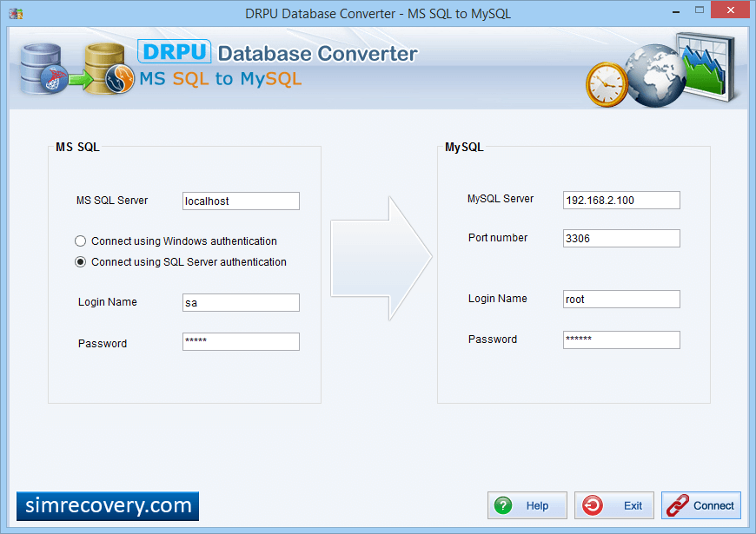Maximize the Database Converter window
Screen dimensions: 756x534
(x=700, y=10)
